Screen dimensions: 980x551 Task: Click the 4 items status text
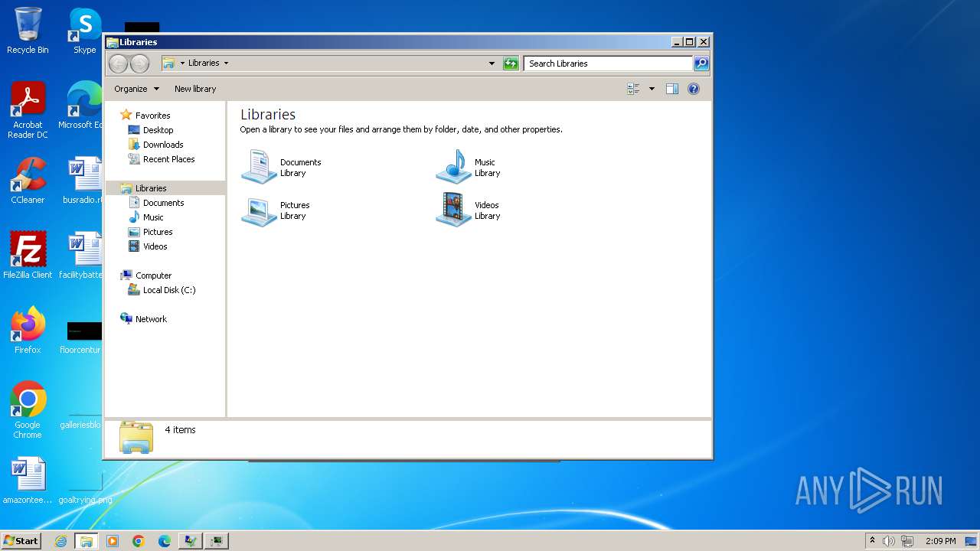click(x=180, y=430)
